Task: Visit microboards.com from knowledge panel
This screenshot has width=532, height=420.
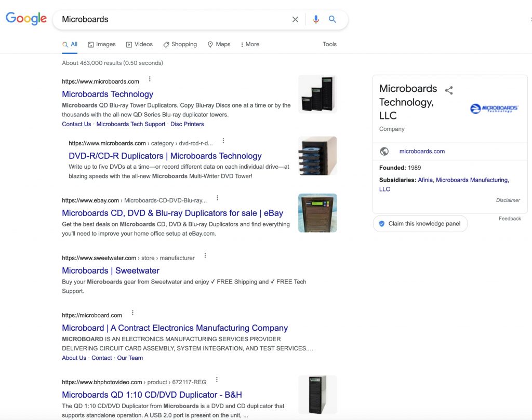Action: click(422, 151)
